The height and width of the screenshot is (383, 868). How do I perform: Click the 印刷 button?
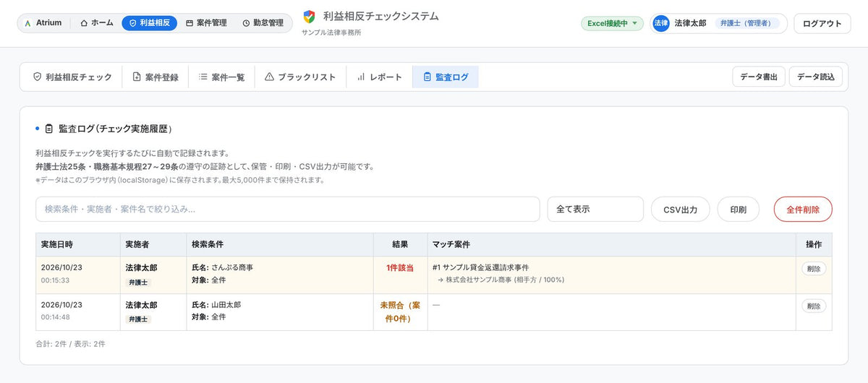(739, 210)
